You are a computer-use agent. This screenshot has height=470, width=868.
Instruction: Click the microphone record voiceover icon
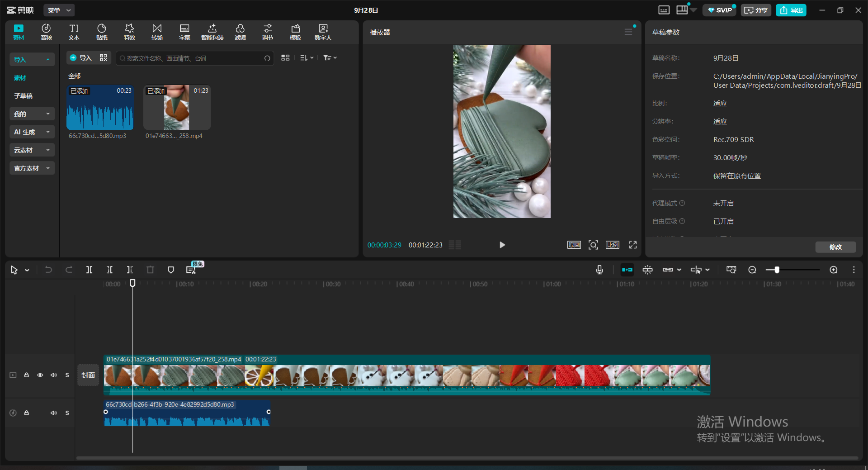coord(599,270)
